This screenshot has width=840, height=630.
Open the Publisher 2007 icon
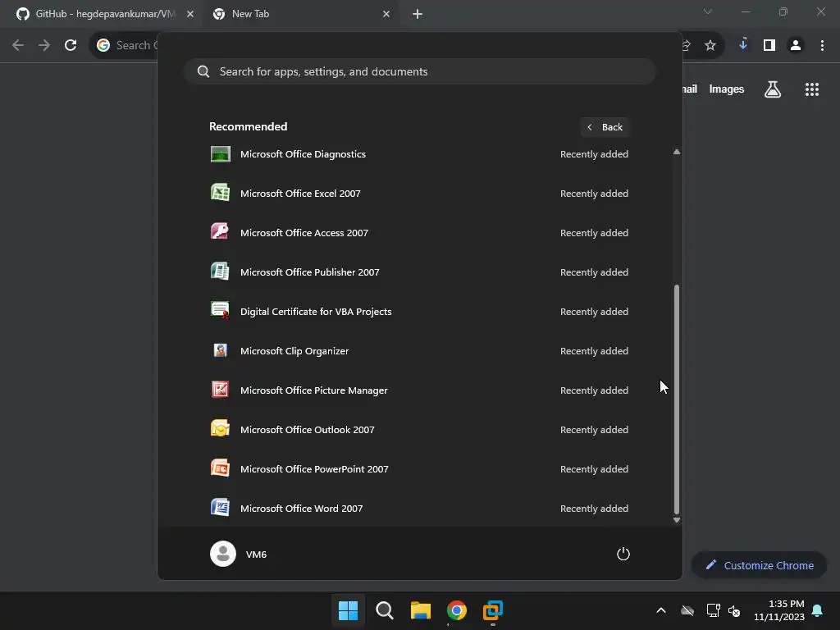click(220, 272)
